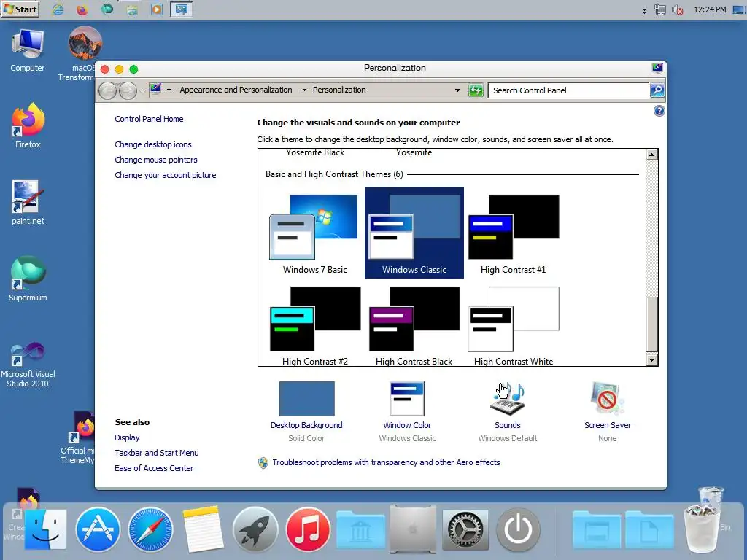Viewport: 747px width, 560px height.
Task: Open App Store dock icon
Action: pos(98,529)
